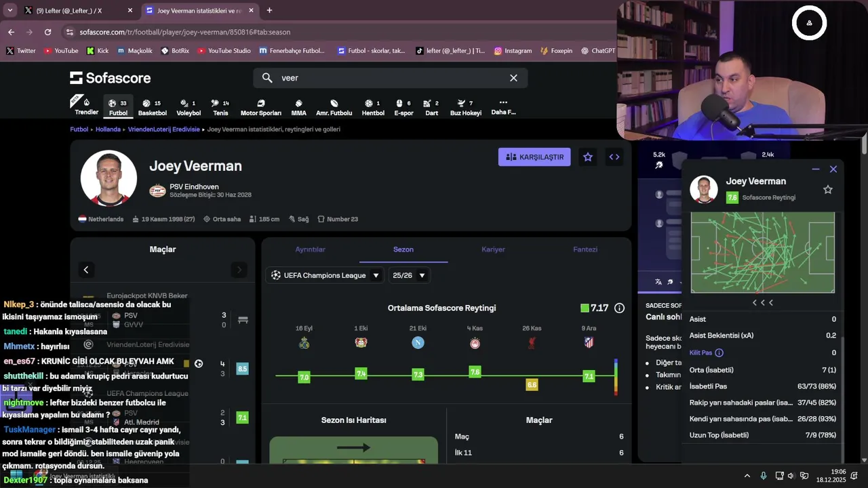868x488 pixels.
Task: Click the 7.6 rating marker for 4 Kas
Action: pos(475,371)
